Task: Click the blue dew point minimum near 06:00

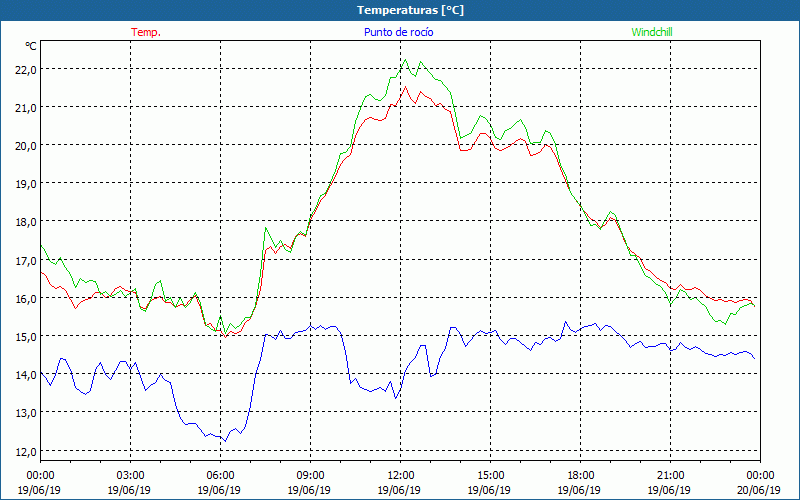Action: (x=226, y=441)
